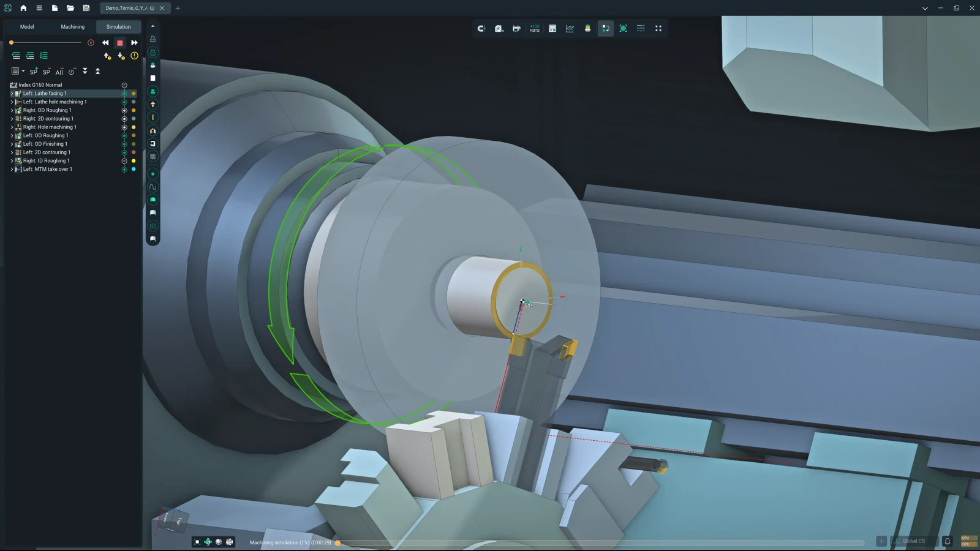Create new file with the document icon
The width and height of the screenshot is (980, 551).
[55, 8]
